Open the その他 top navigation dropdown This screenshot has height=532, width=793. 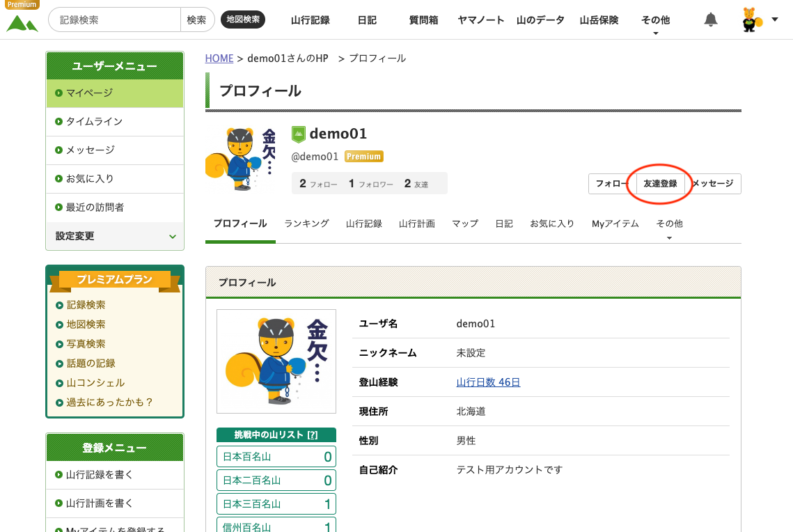point(655,20)
